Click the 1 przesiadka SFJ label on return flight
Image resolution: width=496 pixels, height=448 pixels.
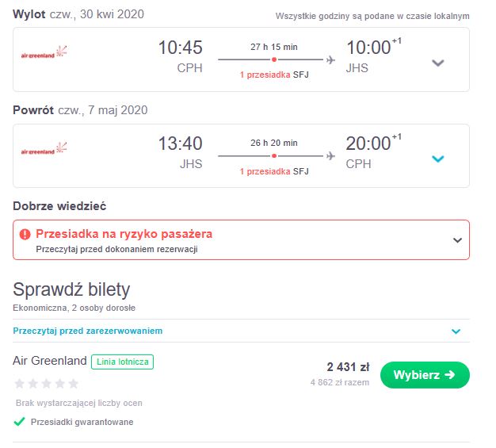[x=274, y=171]
